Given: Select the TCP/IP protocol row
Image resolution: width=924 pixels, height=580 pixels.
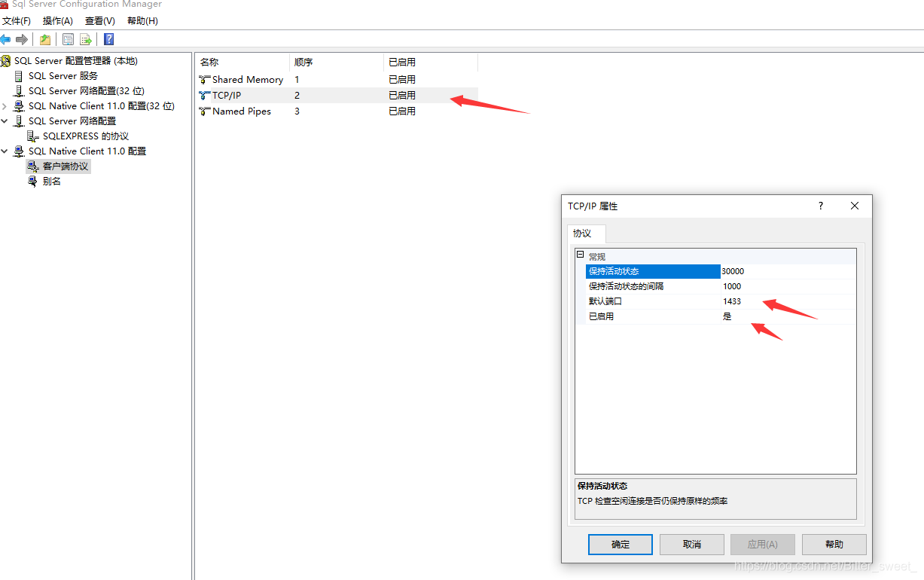Looking at the screenshot, I should (337, 95).
